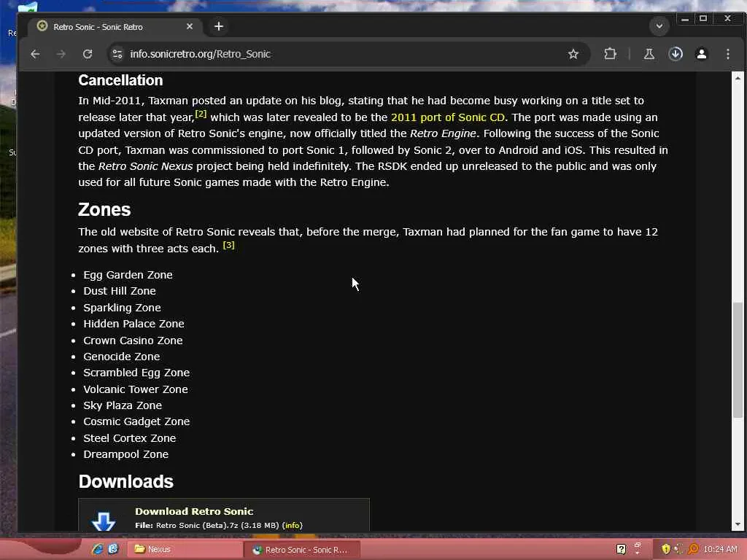
Task: Click the Download Retro Sonic link
Action: click(194, 511)
